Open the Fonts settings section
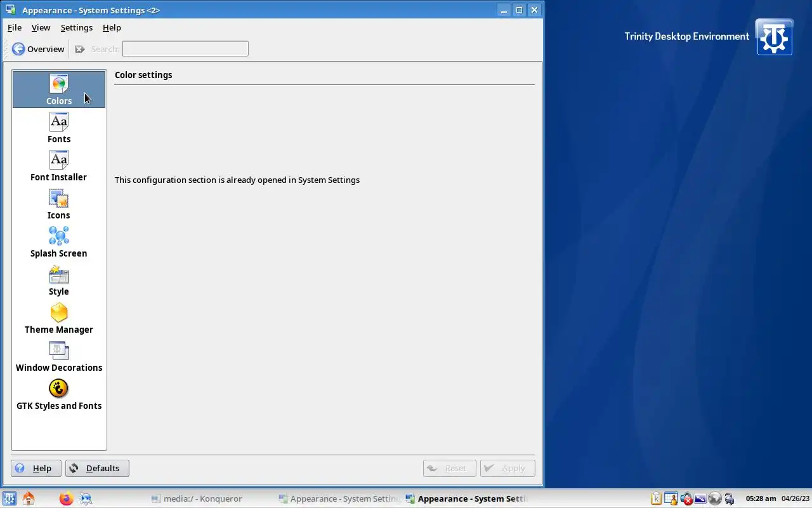The width and height of the screenshot is (812, 508). click(59, 127)
